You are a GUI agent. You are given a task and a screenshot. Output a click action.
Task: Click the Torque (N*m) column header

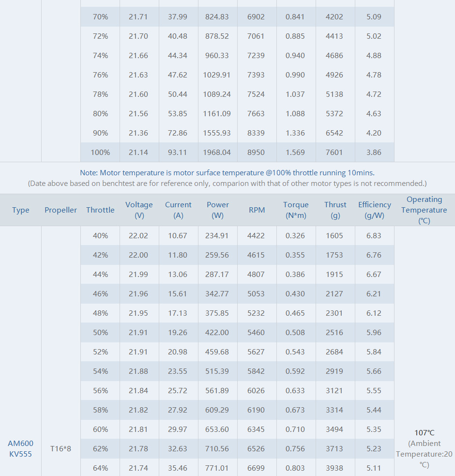pyautogui.click(x=296, y=210)
